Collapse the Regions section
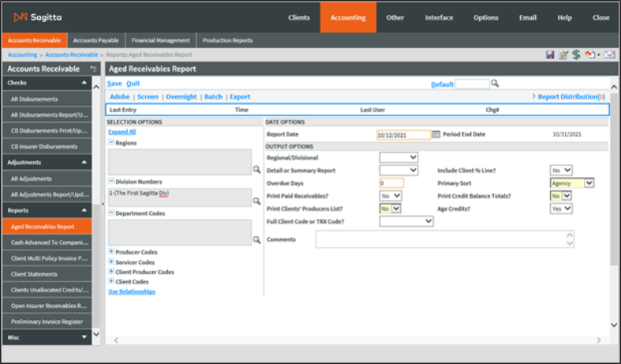This screenshot has height=364, width=621. point(111,143)
